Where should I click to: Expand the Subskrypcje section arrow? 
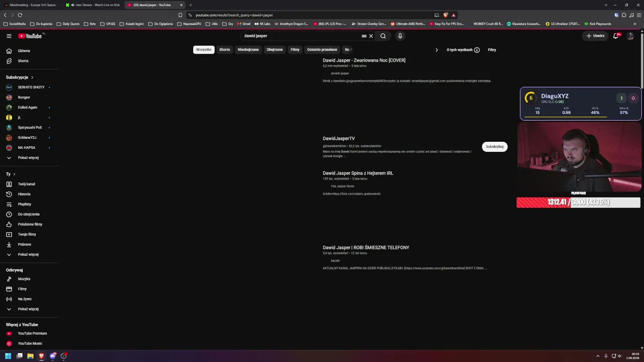click(32, 77)
